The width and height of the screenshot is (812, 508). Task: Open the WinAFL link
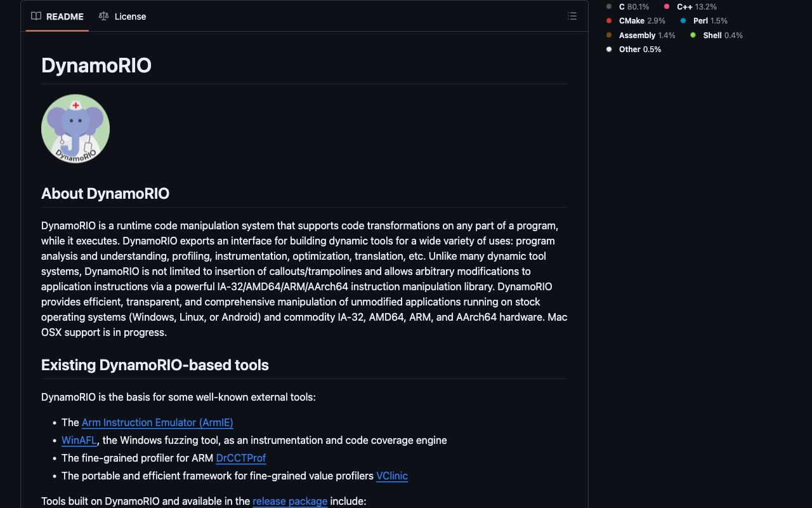[x=79, y=440]
